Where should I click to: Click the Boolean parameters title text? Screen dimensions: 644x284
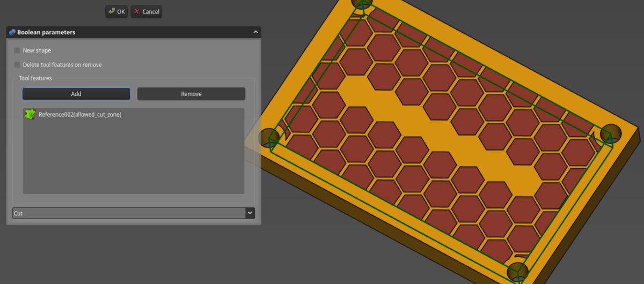(x=46, y=32)
